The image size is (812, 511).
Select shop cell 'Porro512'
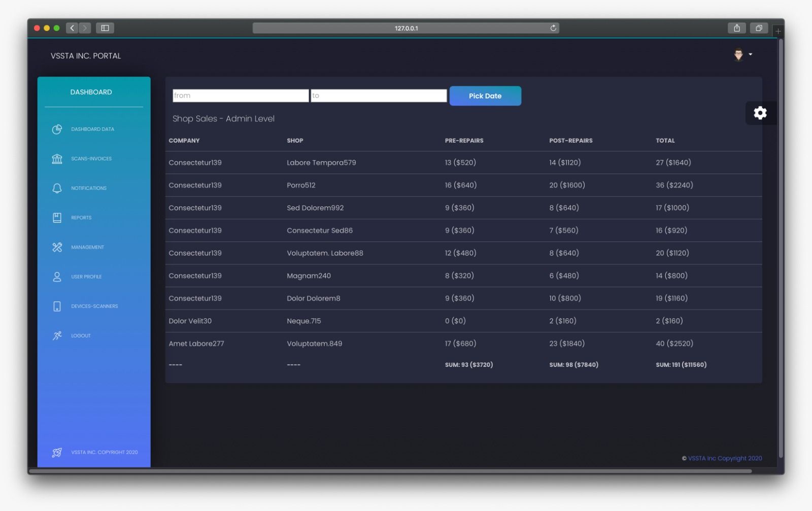click(301, 185)
